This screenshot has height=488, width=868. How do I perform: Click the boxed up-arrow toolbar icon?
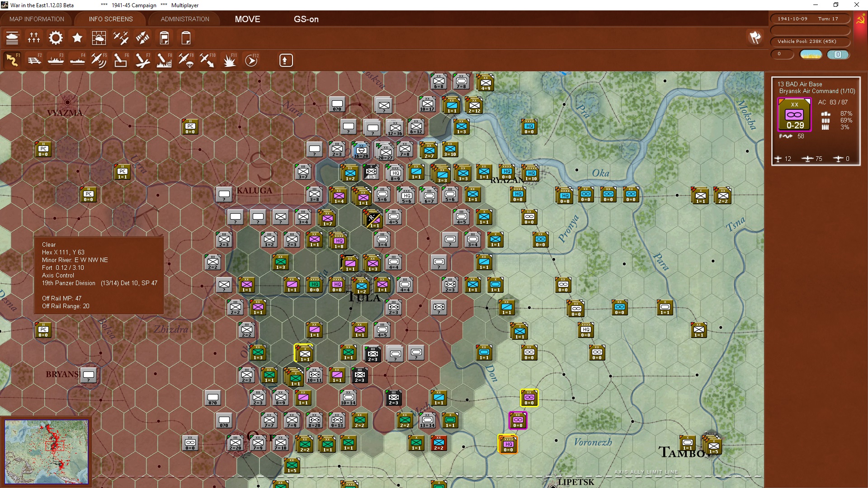click(x=286, y=60)
